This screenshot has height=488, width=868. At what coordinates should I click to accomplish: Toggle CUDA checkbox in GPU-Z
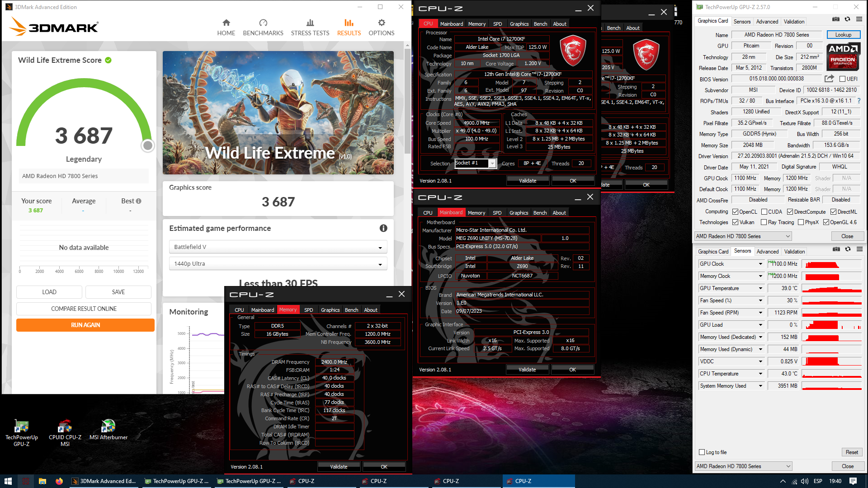coord(764,212)
